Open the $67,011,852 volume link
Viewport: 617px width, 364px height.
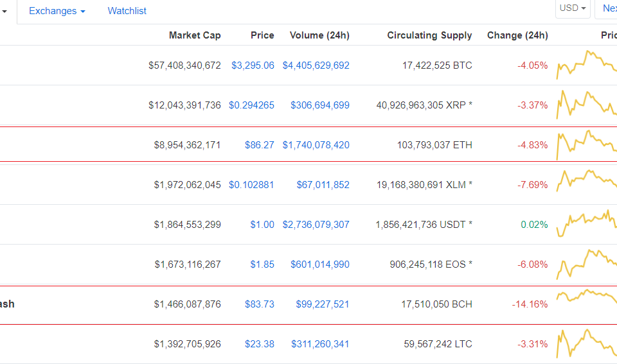pos(323,185)
